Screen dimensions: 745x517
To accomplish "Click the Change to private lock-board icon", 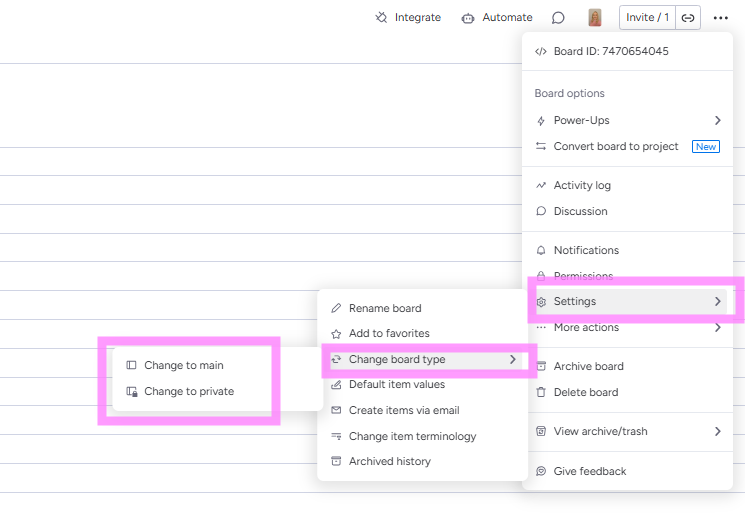I will pyautogui.click(x=132, y=392).
